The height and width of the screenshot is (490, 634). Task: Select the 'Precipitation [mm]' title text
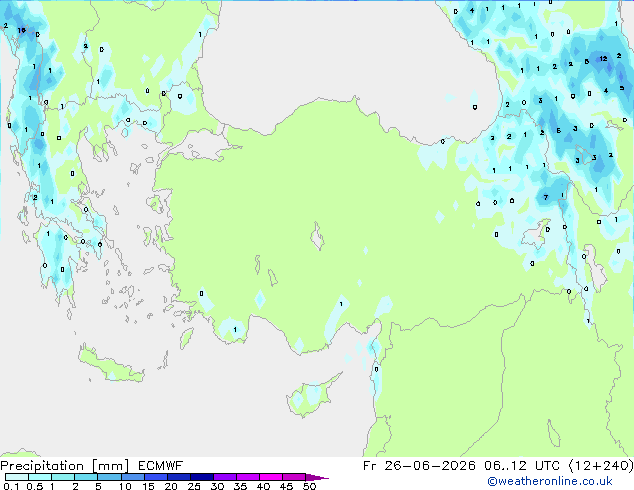pos(65,466)
